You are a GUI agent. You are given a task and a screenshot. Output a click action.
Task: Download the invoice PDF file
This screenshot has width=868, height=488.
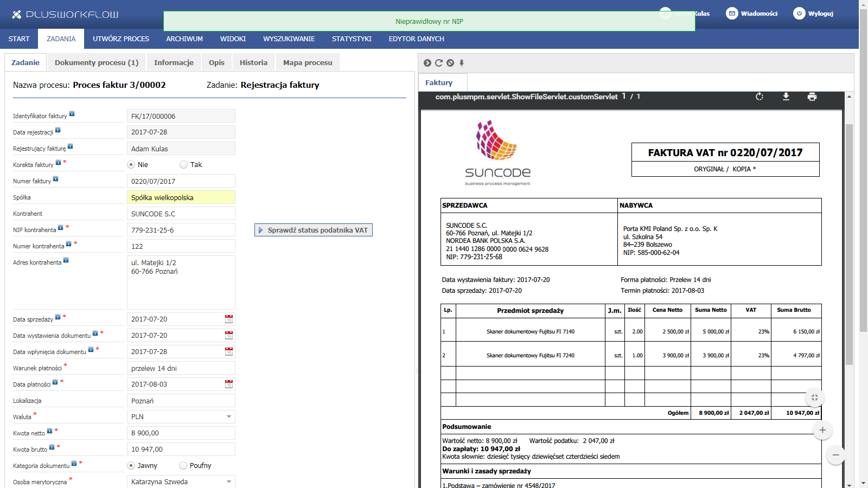786,97
